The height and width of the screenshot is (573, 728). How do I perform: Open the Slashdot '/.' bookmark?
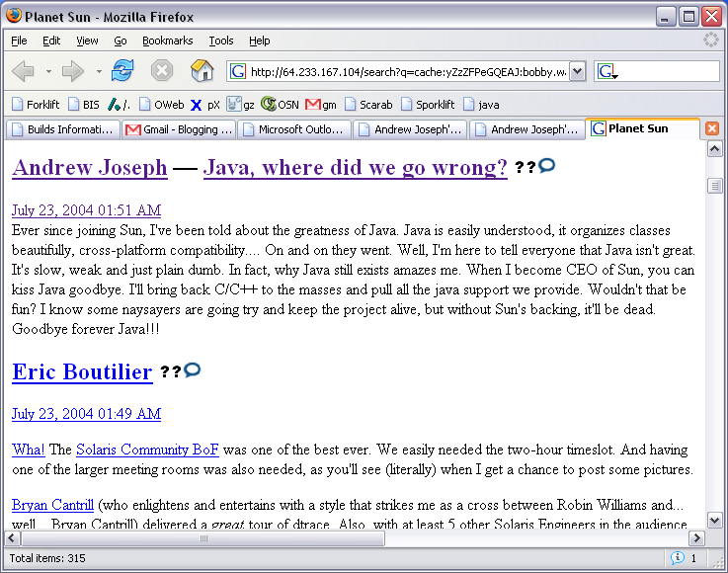[x=119, y=105]
